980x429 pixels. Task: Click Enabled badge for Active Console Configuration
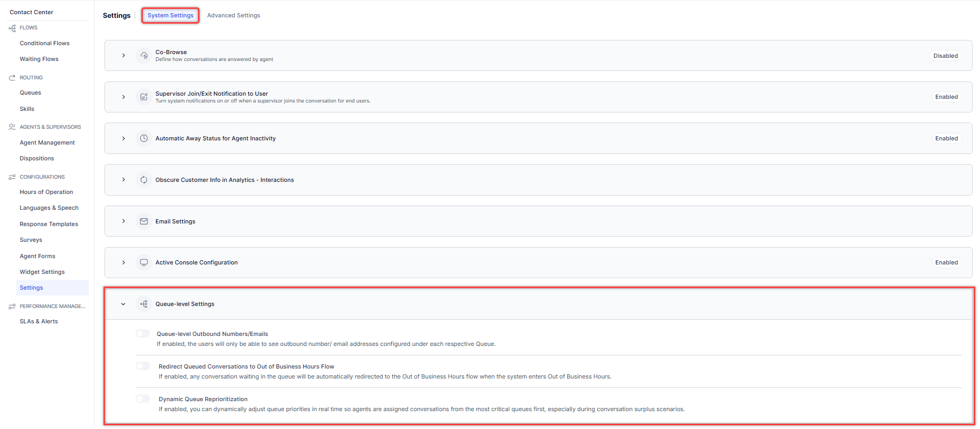pos(946,262)
